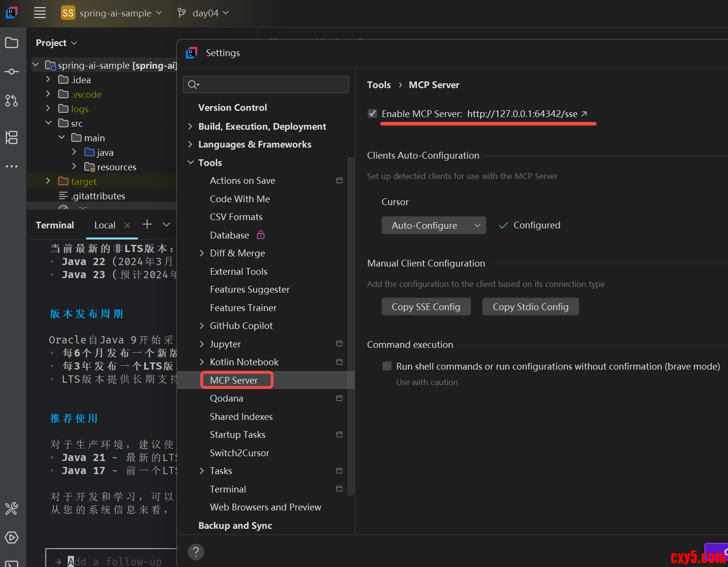Open the Auto-Configure dropdown arrow for Cursor
The width and height of the screenshot is (728, 567).
477,225
